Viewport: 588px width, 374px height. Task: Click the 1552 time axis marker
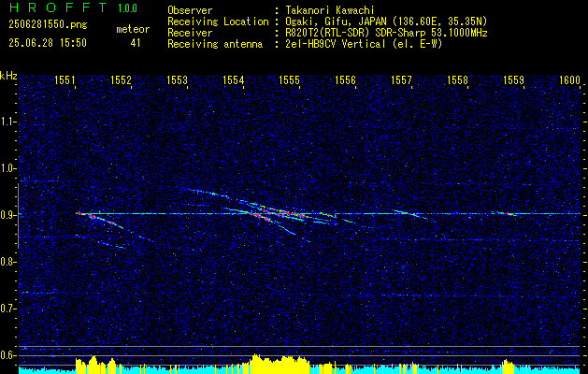pos(122,79)
